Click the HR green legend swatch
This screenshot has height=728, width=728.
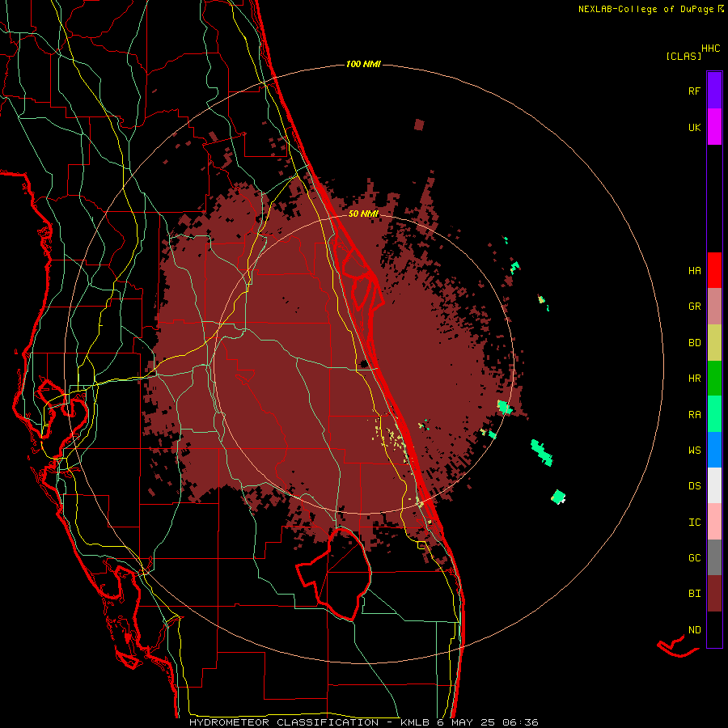click(714, 379)
